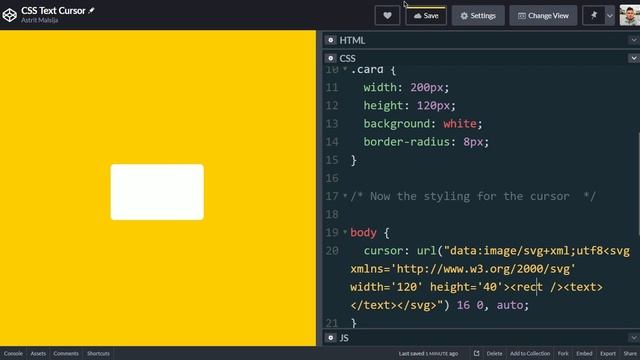
Task: Love this pen heart button
Action: 387,16
